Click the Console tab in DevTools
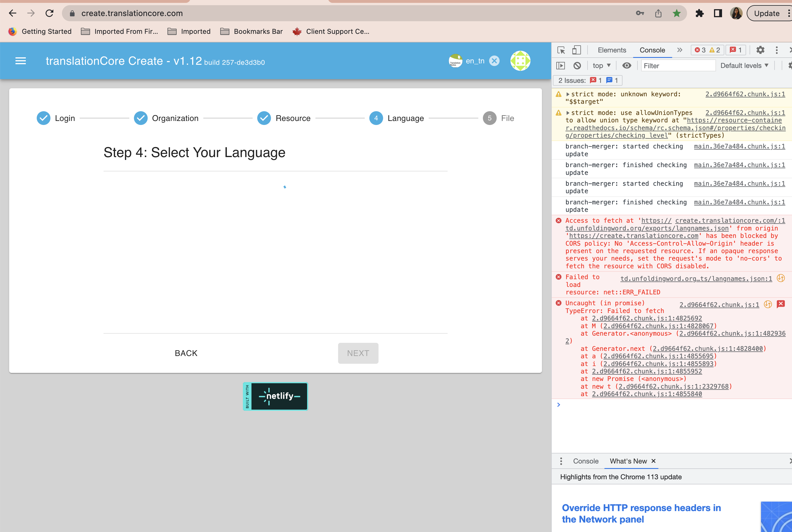 652,50
